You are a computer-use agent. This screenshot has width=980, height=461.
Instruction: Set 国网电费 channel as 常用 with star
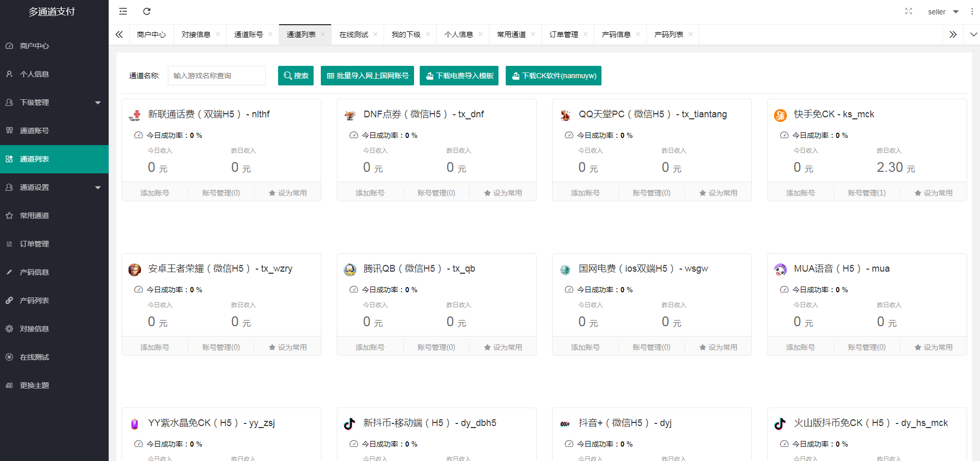[x=718, y=347]
